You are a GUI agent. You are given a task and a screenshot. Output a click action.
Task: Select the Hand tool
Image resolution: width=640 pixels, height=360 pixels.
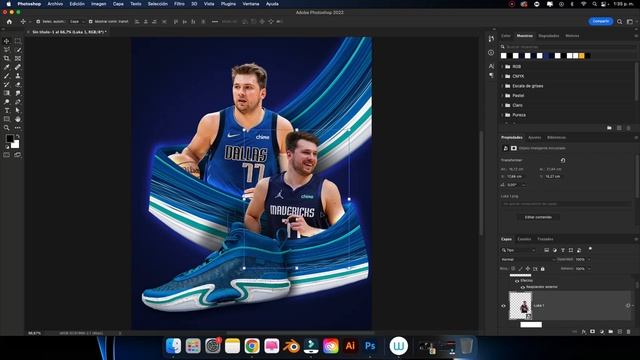pyautogui.click(x=18, y=119)
